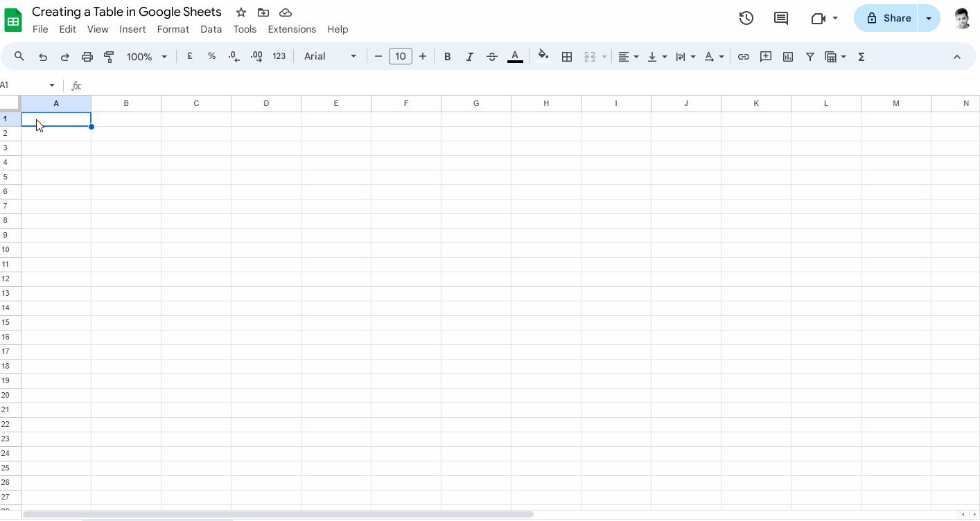The height and width of the screenshot is (521, 980).
Task: Open the zoom level dropdown
Action: 146,56
